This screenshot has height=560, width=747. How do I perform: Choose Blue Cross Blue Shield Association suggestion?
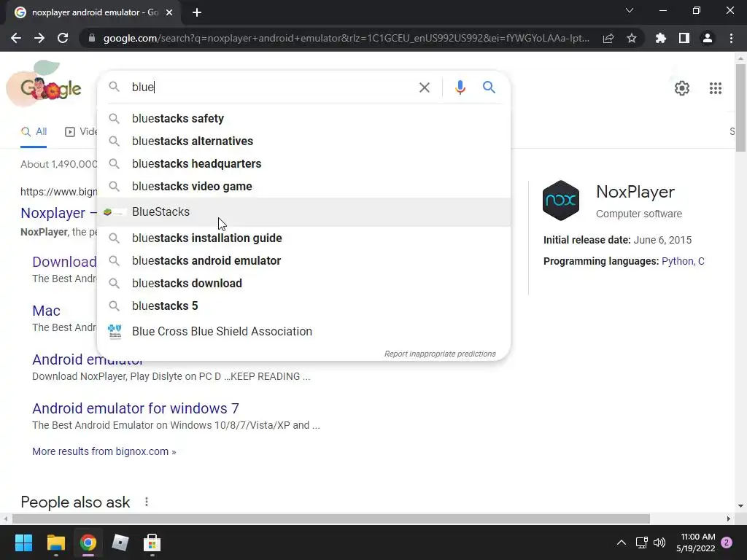click(303, 332)
